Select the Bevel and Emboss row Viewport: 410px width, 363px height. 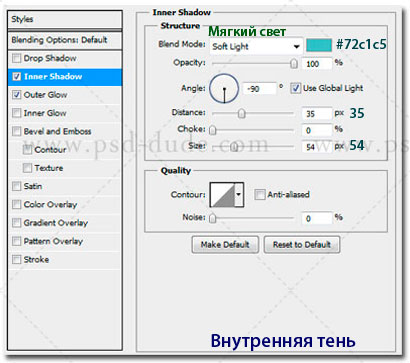pos(65,131)
